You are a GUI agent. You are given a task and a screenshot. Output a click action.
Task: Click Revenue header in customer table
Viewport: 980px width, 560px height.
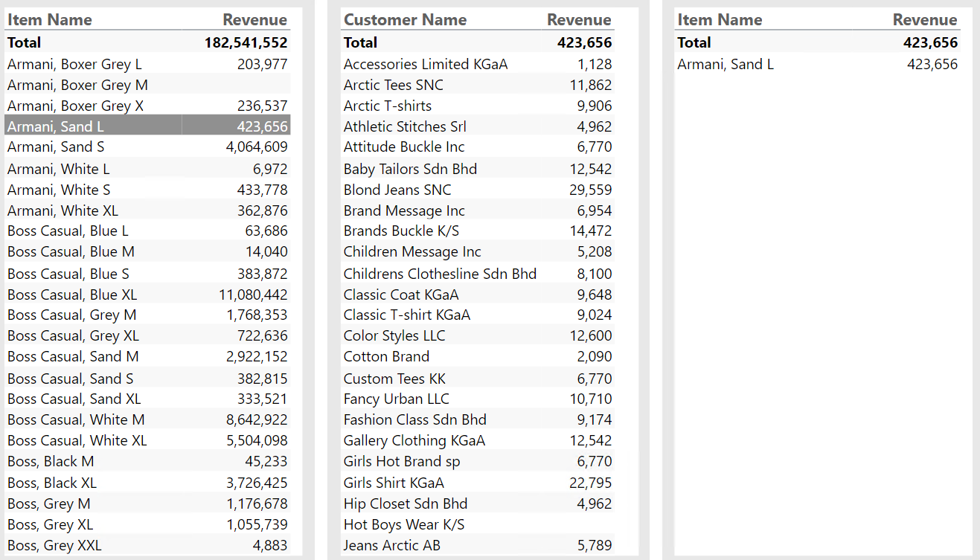(579, 20)
